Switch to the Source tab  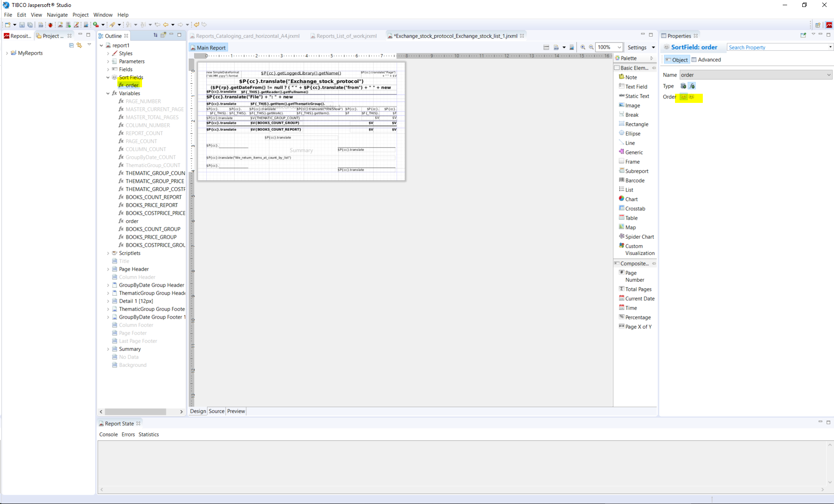(216, 411)
